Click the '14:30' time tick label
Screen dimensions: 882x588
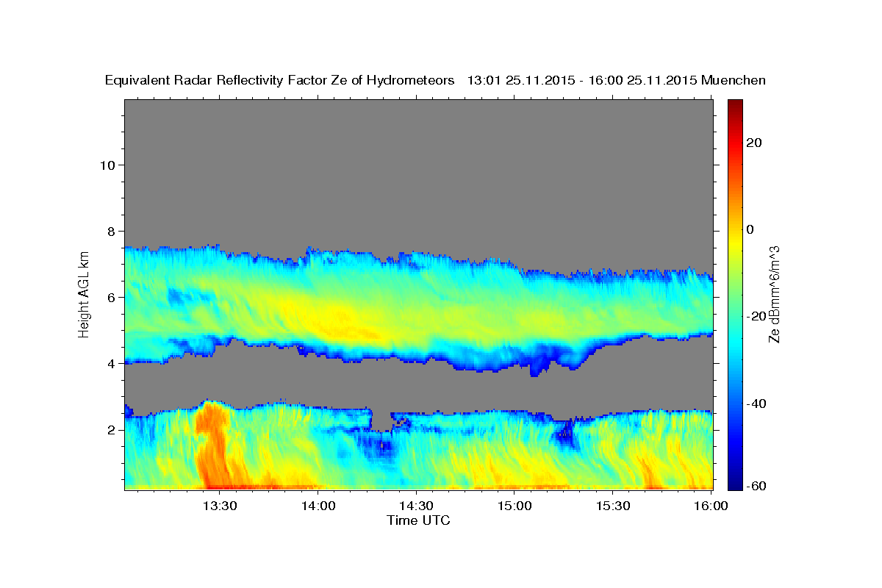point(416,506)
